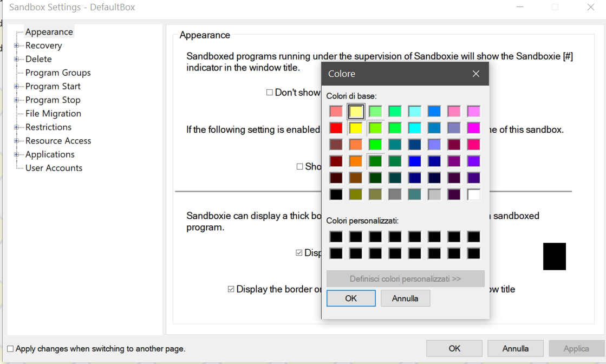Expand the Program Stop tree node

point(16,100)
